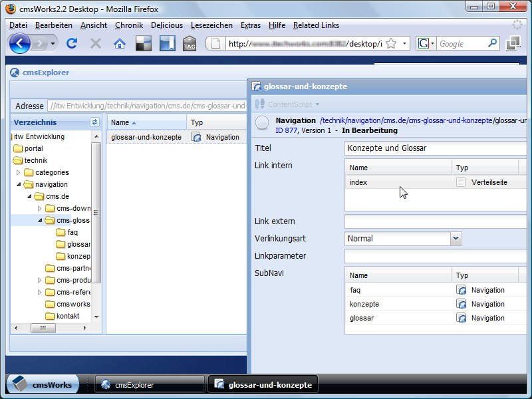Click the black-and-white Delicious icon
The image size is (532, 399).
144,43
